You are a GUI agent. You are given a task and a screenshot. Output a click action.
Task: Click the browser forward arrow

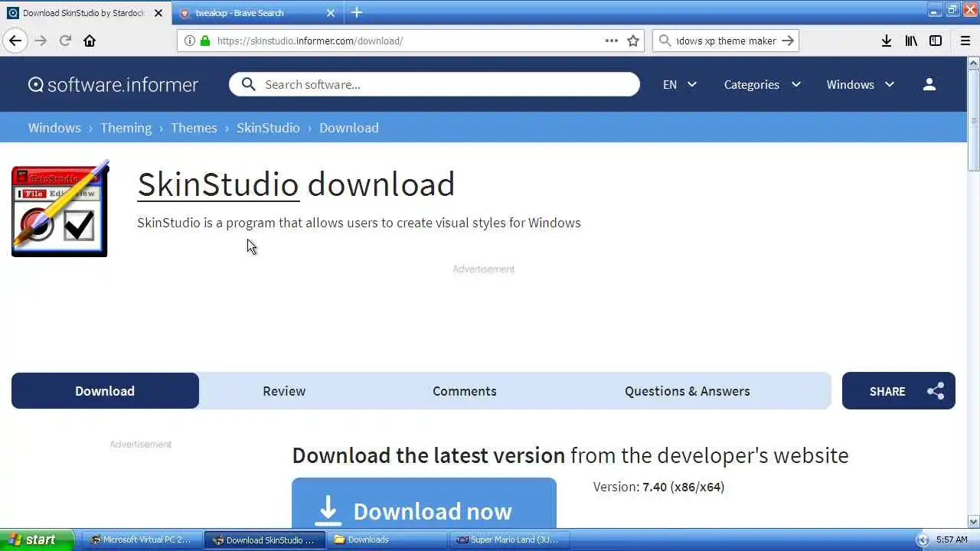(41, 41)
